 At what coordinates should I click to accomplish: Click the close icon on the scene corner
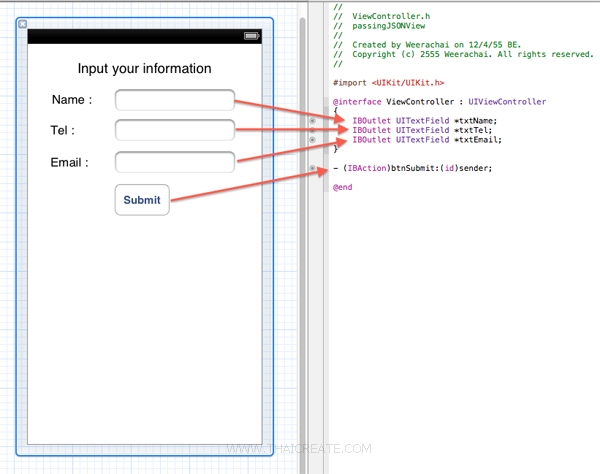pyautogui.click(x=24, y=24)
